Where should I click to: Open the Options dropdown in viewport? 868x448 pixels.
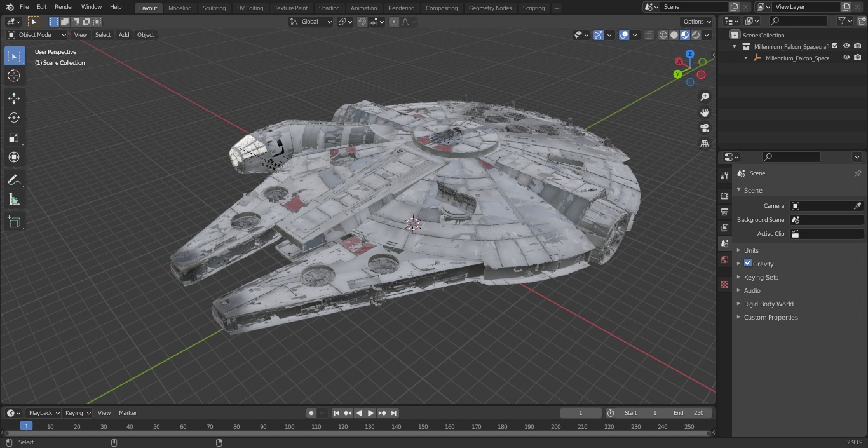697,22
